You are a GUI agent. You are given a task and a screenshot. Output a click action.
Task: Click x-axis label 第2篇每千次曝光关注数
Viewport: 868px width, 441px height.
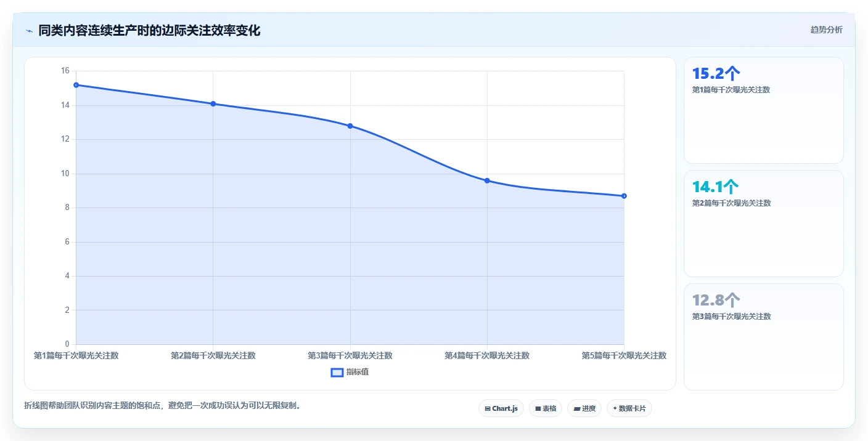coord(213,355)
